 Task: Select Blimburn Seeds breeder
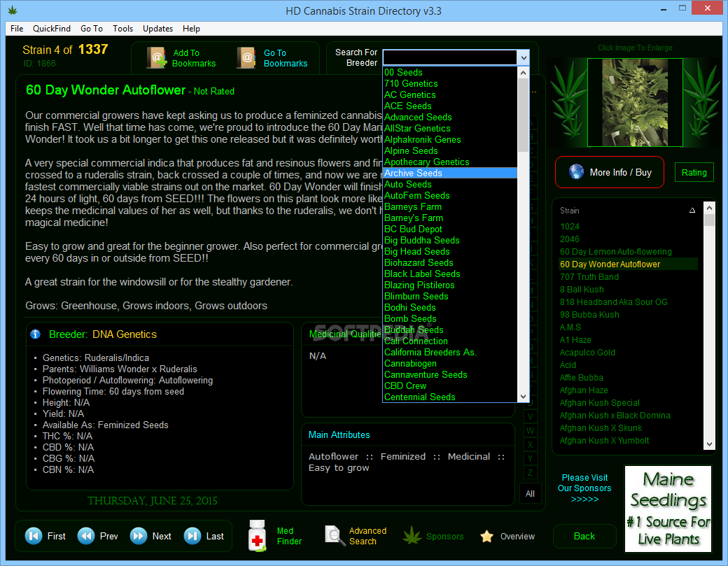449,296
